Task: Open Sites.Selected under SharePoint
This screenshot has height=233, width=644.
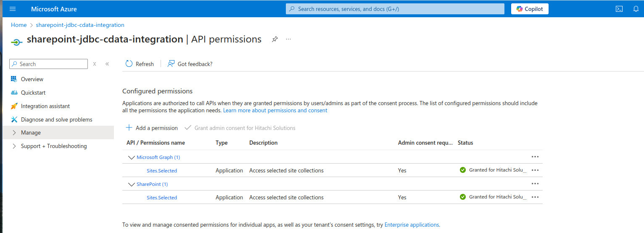Action: coord(162,198)
